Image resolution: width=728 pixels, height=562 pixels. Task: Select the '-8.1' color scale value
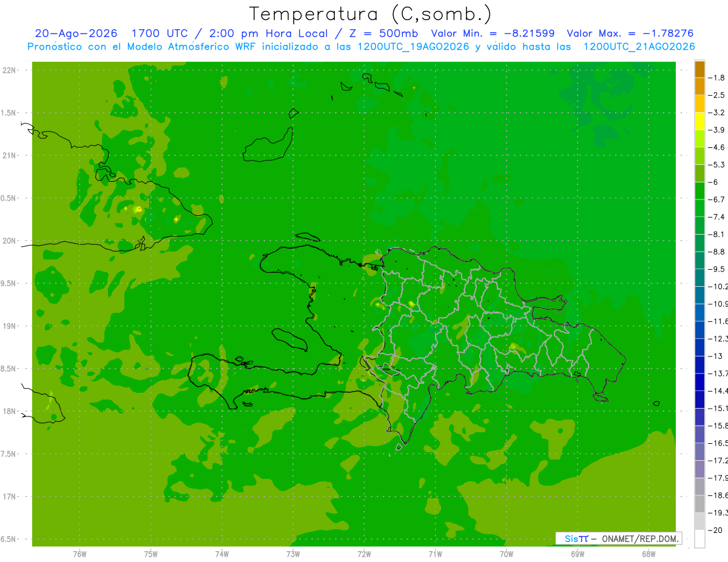717,234
